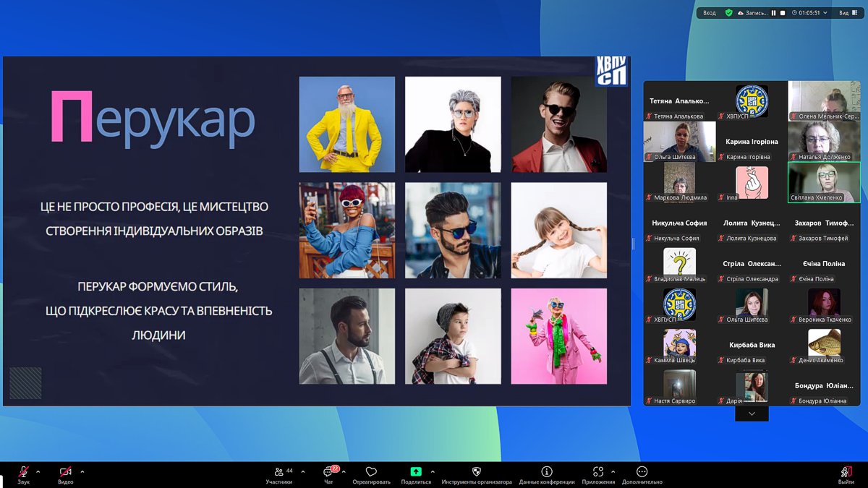Viewport: 868px width, 488px height.
Task: Select Наталья Долженко's video tile
Action: pos(824,142)
